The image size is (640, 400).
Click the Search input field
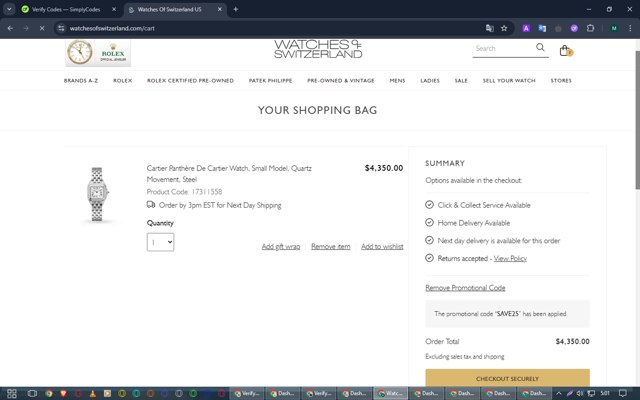pyautogui.click(x=504, y=49)
